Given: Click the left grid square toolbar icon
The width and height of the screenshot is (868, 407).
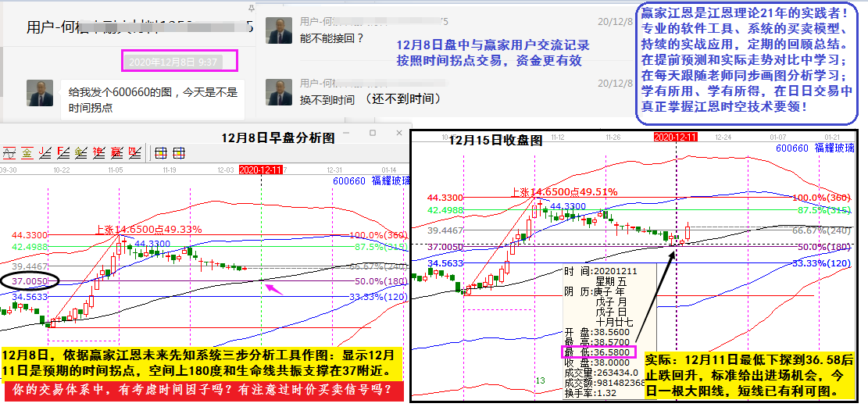Looking at the screenshot, I should (x=160, y=153).
